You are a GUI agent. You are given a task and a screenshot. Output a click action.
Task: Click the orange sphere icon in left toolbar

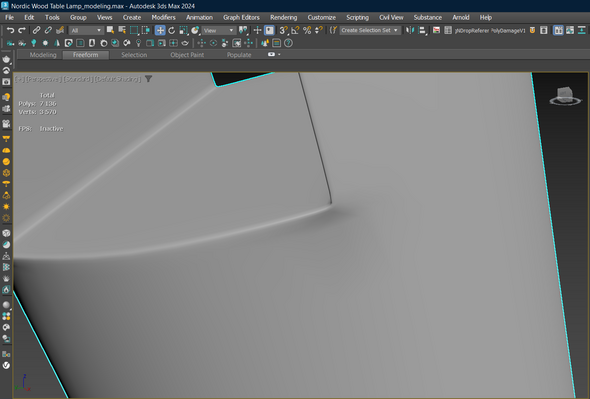coord(6,161)
